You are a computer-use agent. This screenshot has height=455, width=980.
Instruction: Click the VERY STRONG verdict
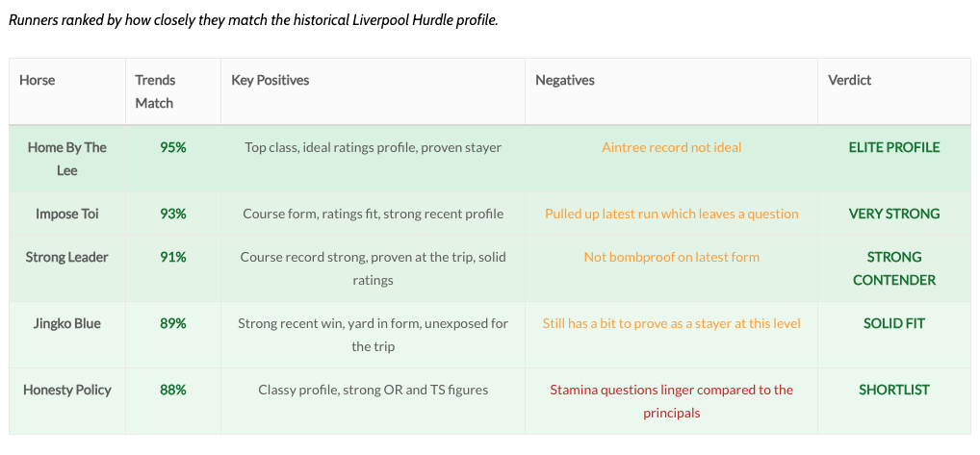(894, 214)
